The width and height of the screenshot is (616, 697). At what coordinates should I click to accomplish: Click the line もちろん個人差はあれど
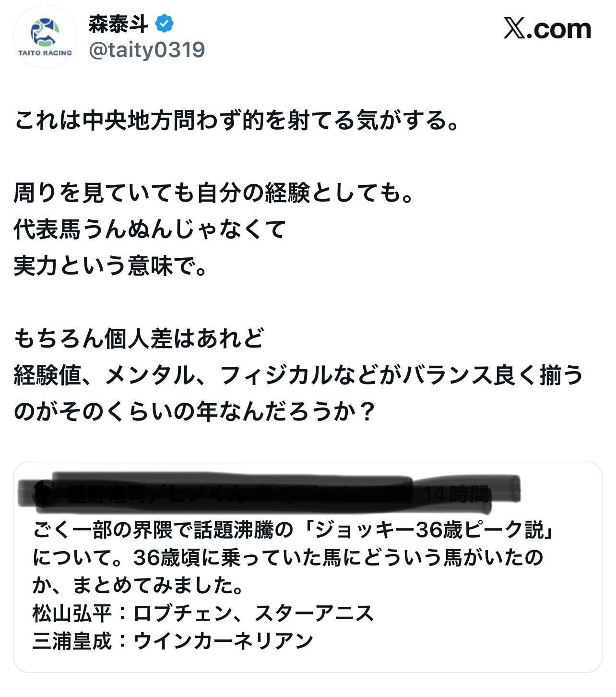pos(139,338)
